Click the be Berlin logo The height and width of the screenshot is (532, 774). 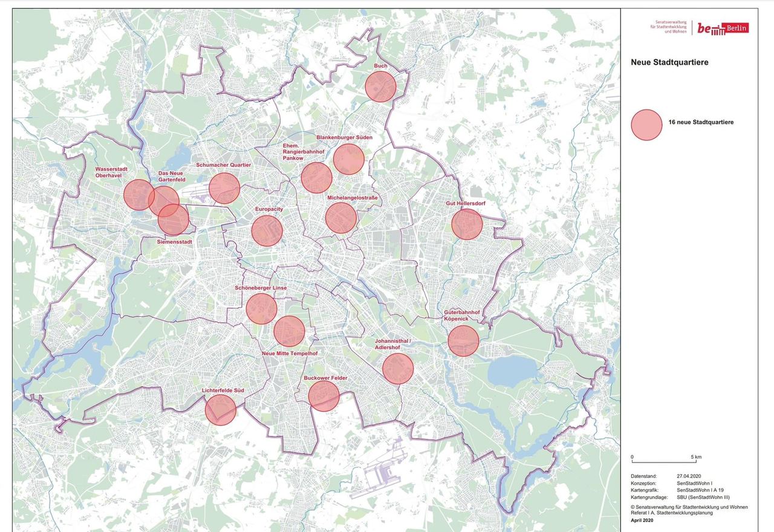pos(723,28)
